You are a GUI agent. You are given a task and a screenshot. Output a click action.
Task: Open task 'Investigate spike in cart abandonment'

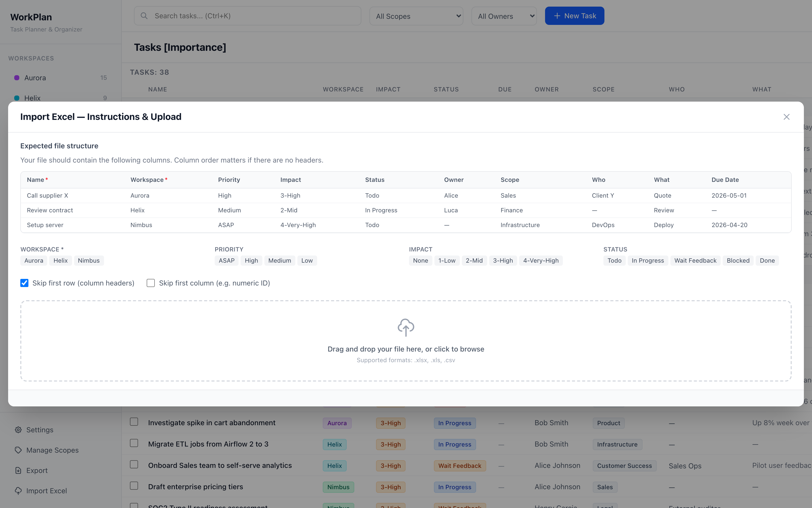point(212,423)
